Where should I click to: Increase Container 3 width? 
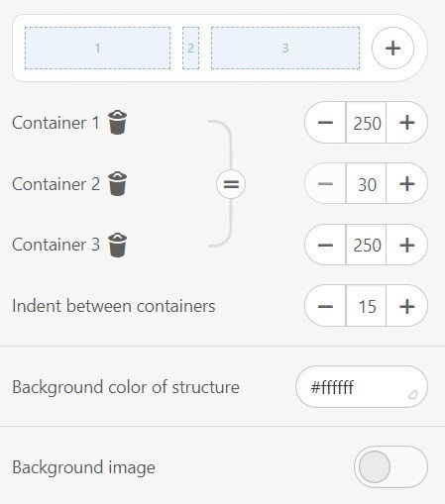[x=407, y=245]
